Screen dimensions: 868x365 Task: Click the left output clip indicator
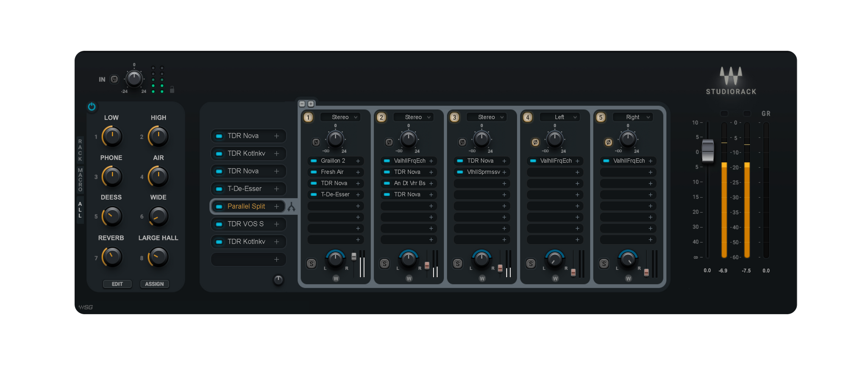(x=724, y=114)
